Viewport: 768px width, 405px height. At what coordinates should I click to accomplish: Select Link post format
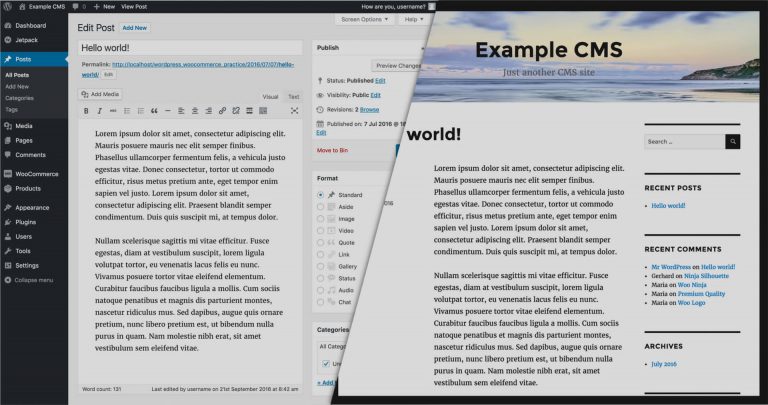(x=320, y=255)
